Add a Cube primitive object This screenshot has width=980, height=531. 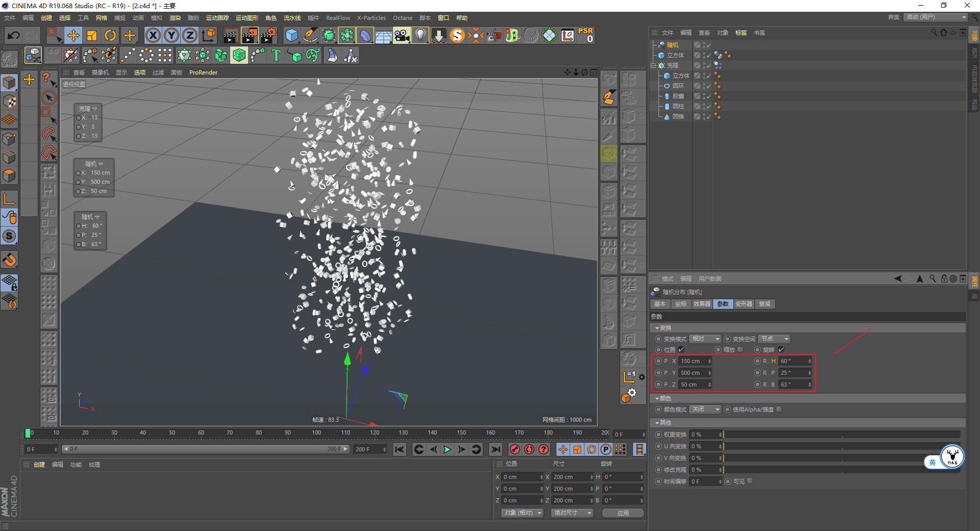coord(291,36)
